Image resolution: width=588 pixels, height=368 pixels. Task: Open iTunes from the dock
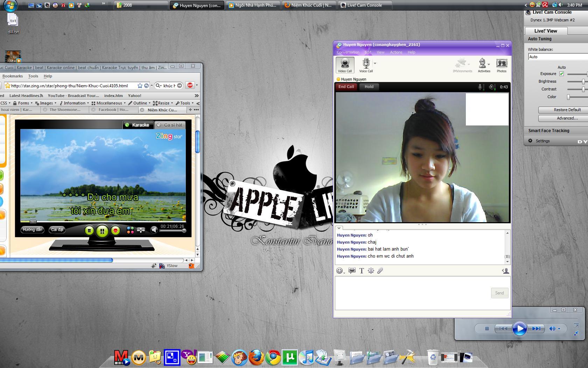click(307, 357)
